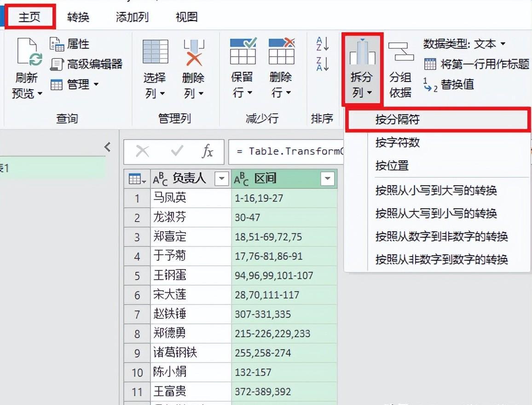Sort ascending A to Z
The height and width of the screenshot is (405, 532).
click(x=322, y=44)
